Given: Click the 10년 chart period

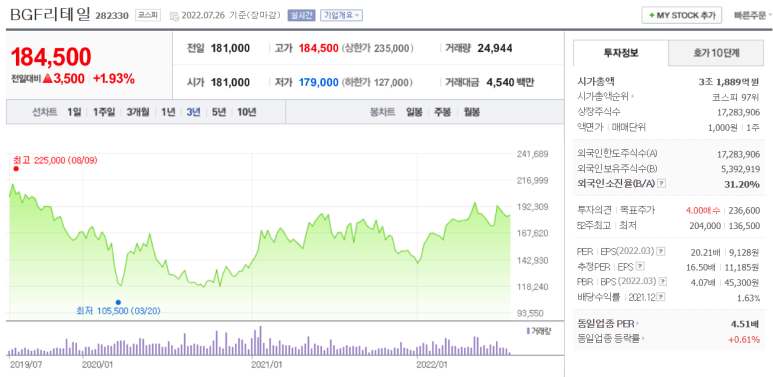Looking at the screenshot, I should click(246, 112).
